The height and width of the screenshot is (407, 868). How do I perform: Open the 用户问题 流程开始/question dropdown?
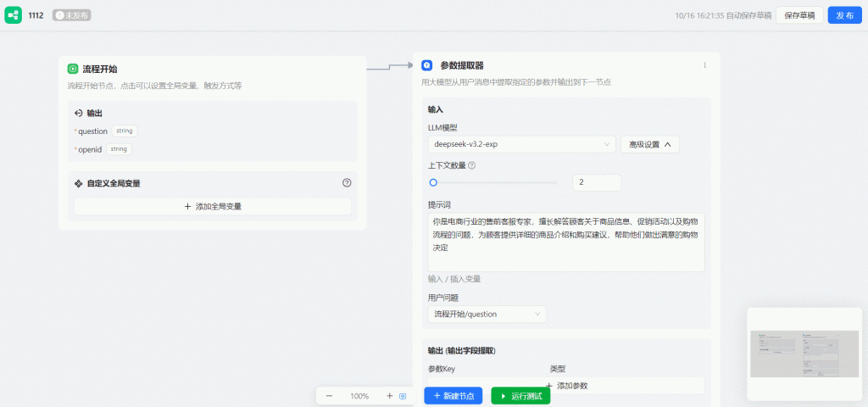tap(487, 314)
